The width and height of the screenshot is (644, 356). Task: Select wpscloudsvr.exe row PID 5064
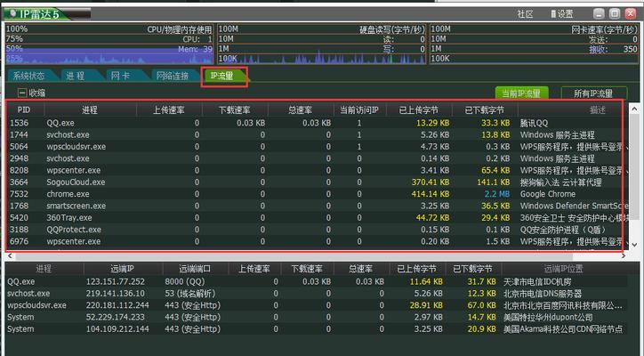[315, 147]
